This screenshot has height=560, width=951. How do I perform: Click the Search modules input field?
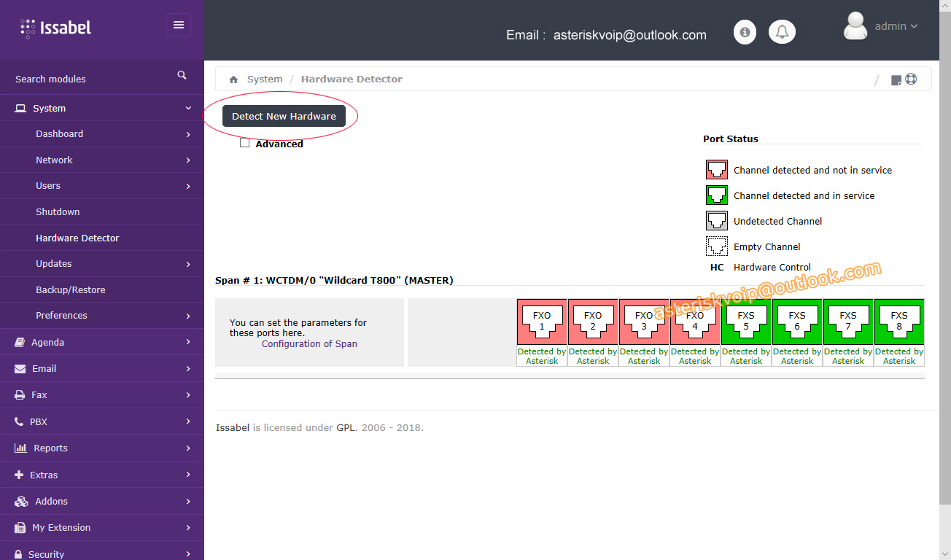point(88,79)
